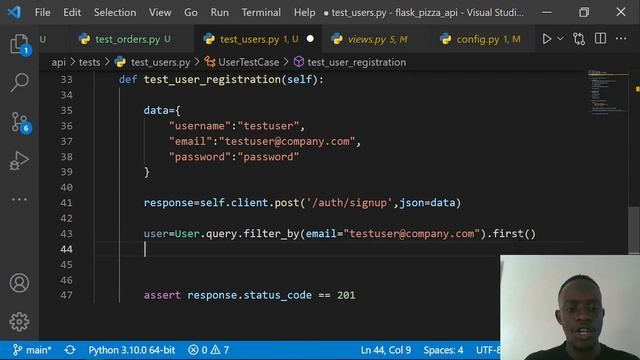Click the def test_user_registration(self) line
The image size is (640, 360).
221,80
